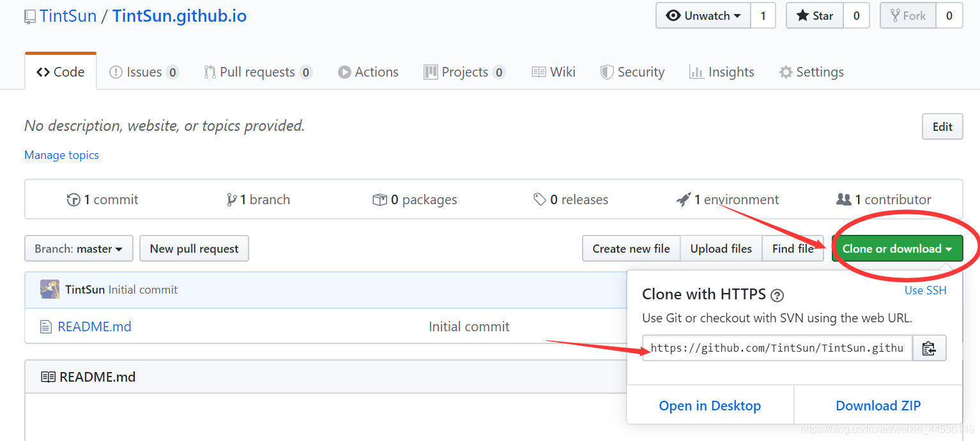
Task: Open the Security tab
Action: [x=632, y=72]
